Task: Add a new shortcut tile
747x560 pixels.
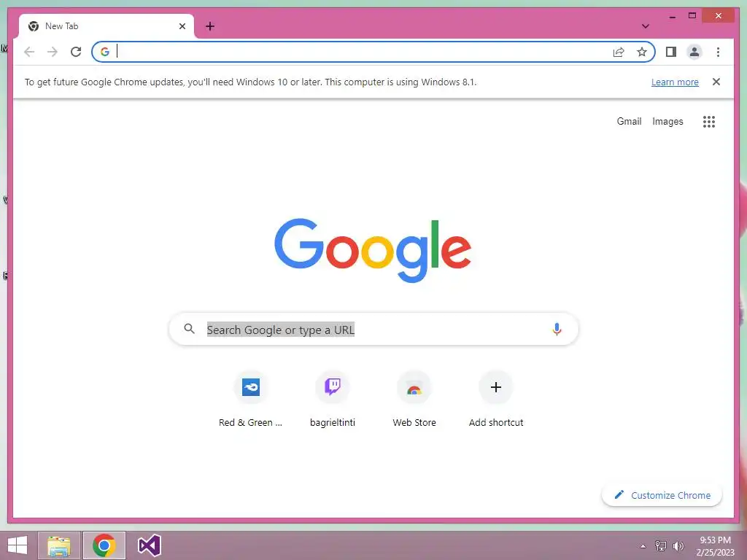Action: 496,400
